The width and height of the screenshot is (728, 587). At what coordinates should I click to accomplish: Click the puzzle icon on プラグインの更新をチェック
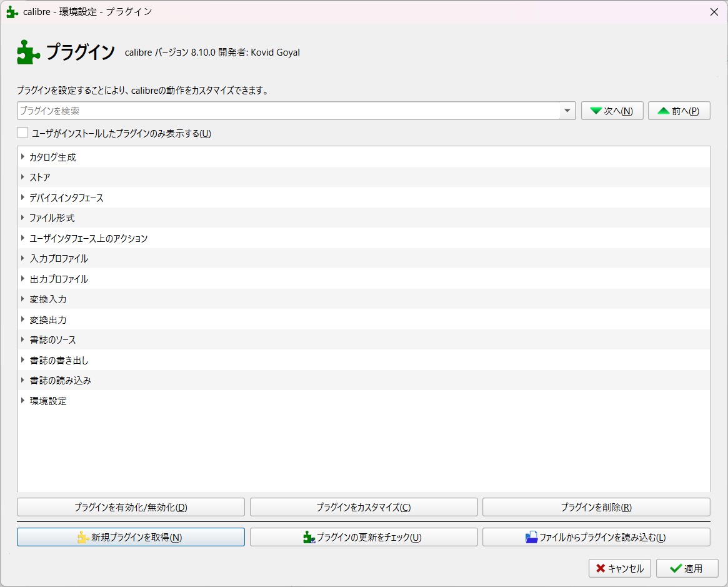coord(309,538)
